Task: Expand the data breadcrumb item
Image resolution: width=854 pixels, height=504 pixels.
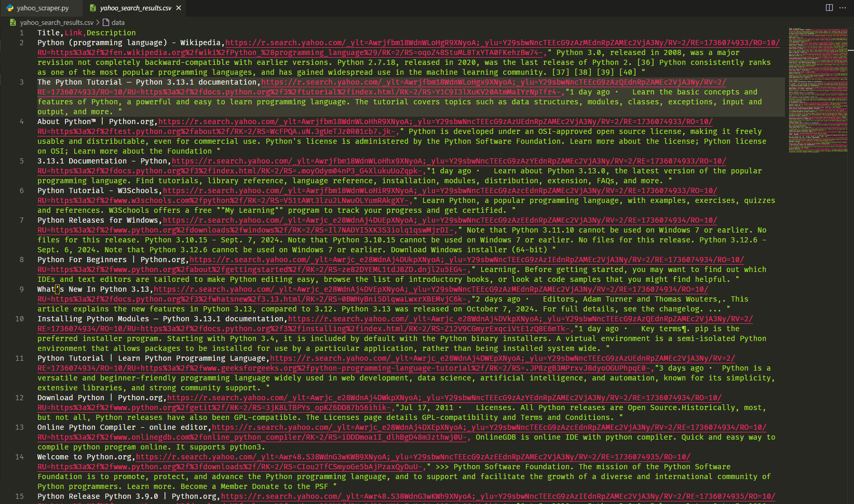Action: [x=118, y=23]
